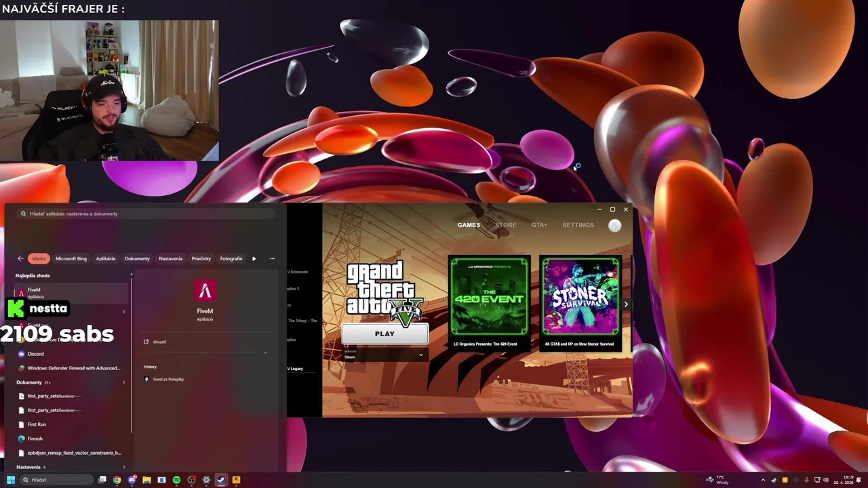Go back with the search panel arrow
868x488 pixels.
tap(20, 258)
